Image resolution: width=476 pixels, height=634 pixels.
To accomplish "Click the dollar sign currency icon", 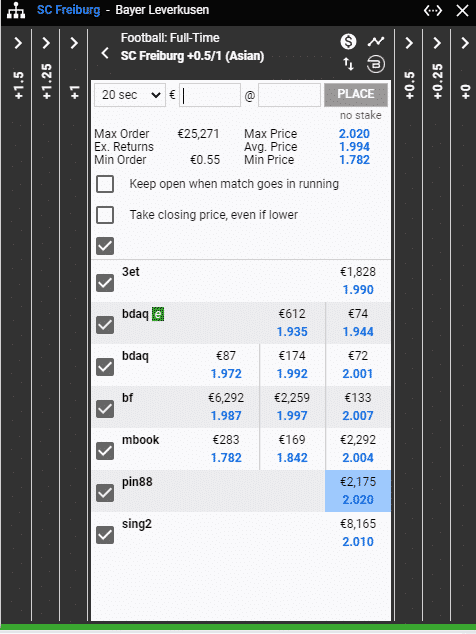I will pos(348,41).
